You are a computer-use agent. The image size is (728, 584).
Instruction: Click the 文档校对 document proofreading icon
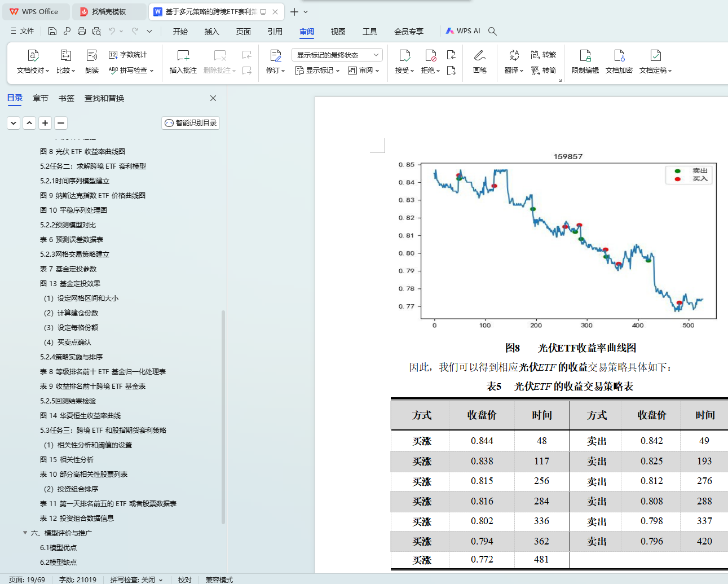(33, 56)
